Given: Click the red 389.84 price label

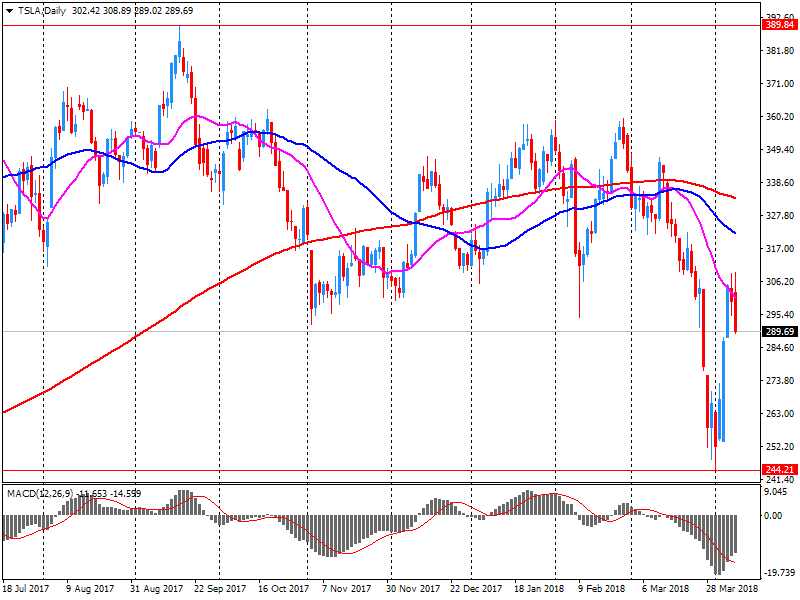Looking at the screenshot, I should pos(780,25).
